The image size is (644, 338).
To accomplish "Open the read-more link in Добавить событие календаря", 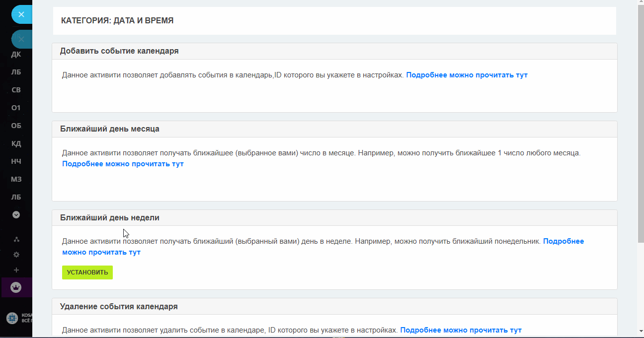I will point(467,75).
